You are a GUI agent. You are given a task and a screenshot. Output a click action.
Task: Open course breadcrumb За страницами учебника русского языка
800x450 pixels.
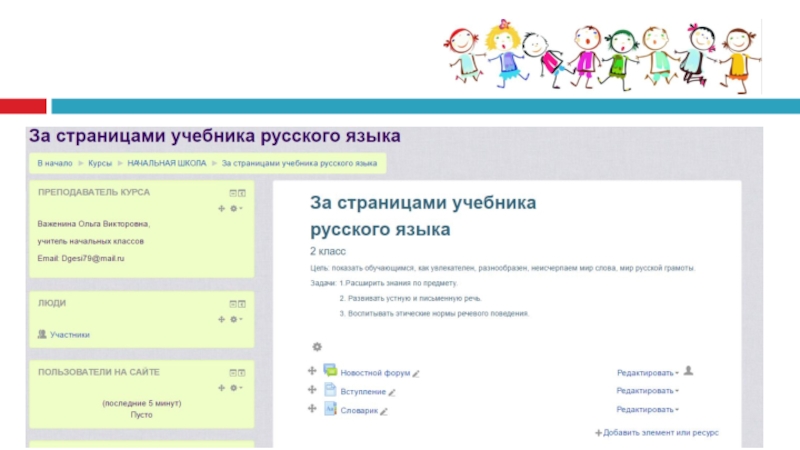(299, 163)
